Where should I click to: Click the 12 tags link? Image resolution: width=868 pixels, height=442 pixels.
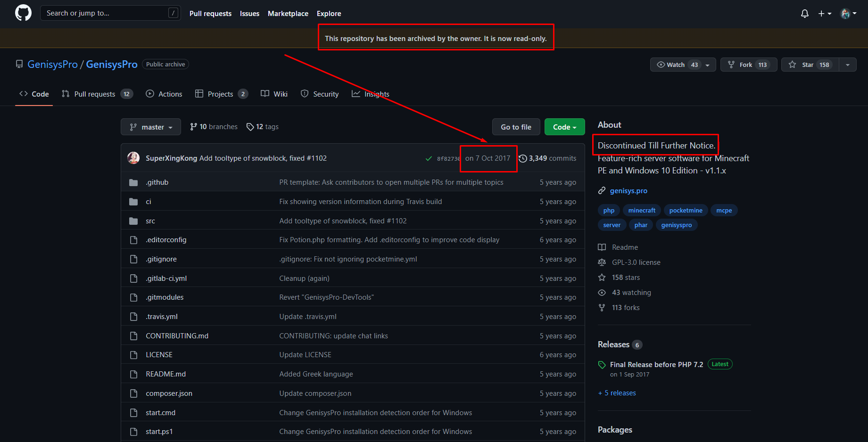[x=263, y=127]
